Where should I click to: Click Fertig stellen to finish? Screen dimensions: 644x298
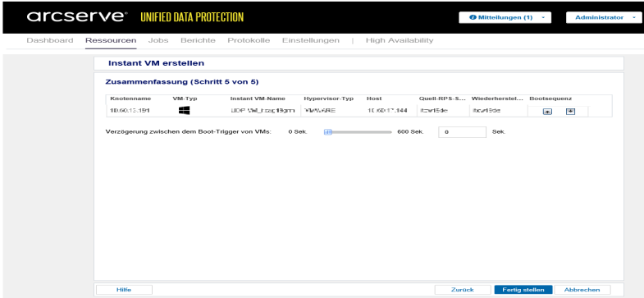523,290
